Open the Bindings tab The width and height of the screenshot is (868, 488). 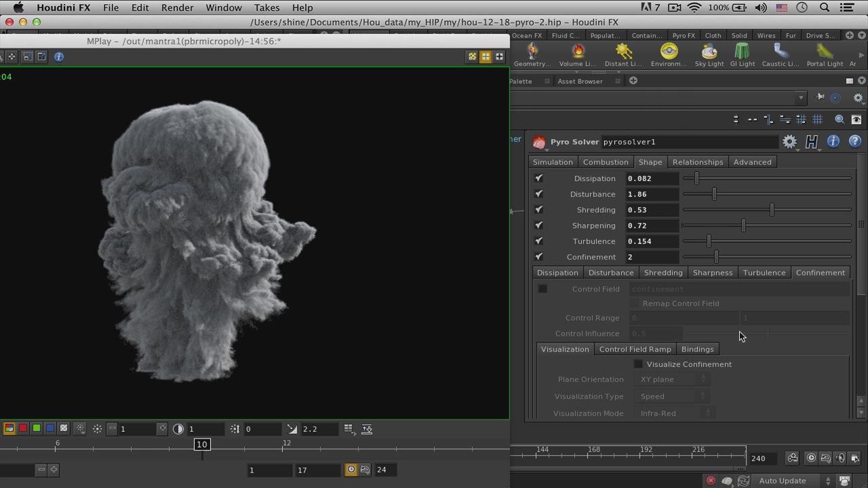tap(697, 349)
